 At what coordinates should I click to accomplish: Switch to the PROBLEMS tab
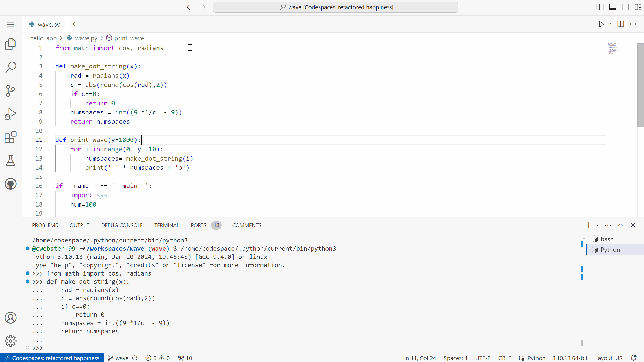45,225
